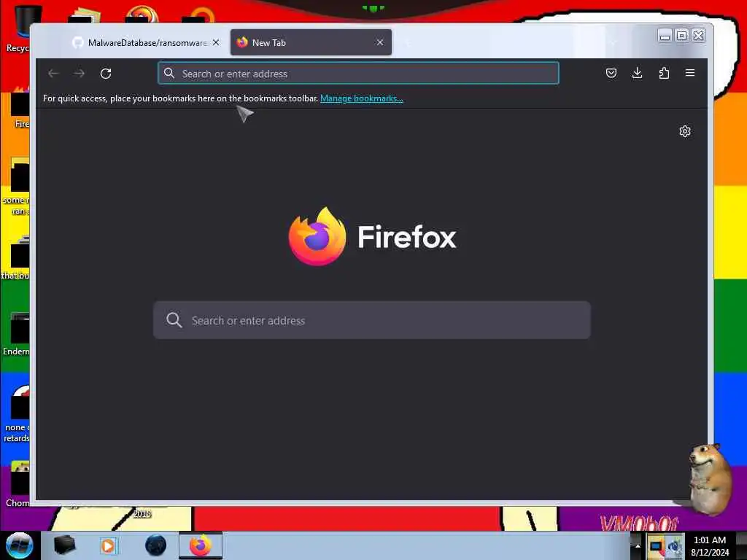Image resolution: width=747 pixels, height=560 pixels.
Task: Focus the top address bar field
Action: (358, 74)
